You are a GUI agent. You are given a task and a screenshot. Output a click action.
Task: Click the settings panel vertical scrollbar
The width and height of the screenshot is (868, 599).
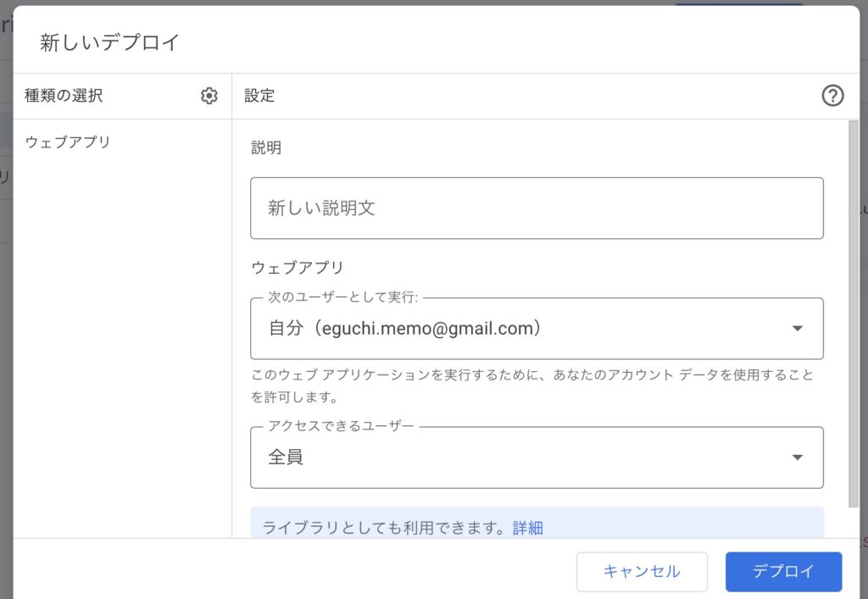coord(853,313)
